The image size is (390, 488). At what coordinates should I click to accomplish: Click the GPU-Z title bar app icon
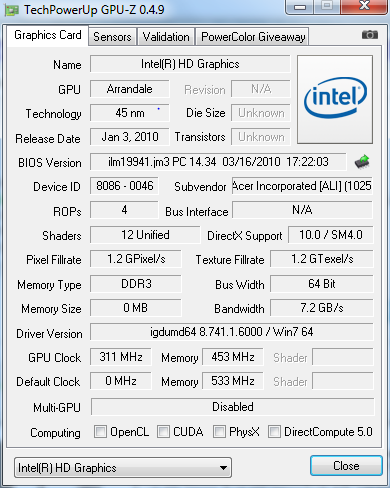(11, 11)
